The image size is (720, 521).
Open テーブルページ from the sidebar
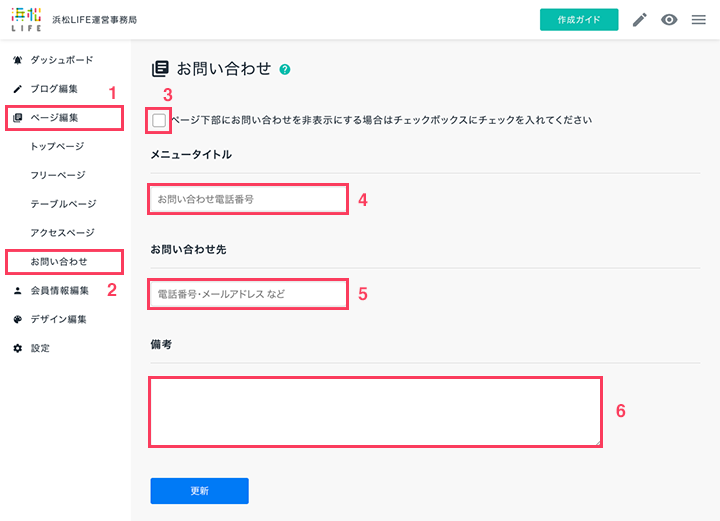63,204
